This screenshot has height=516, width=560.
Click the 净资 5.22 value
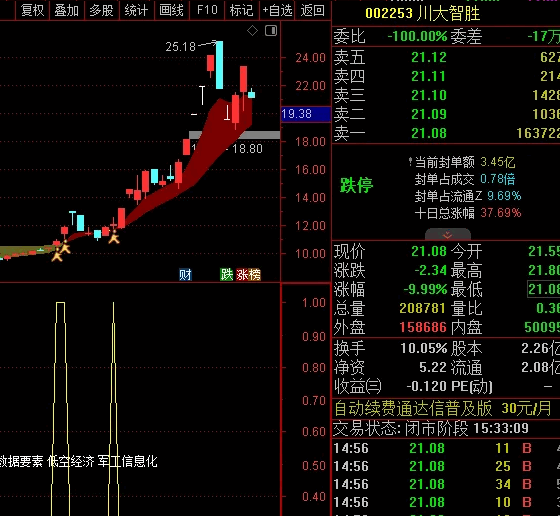(433, 367)
